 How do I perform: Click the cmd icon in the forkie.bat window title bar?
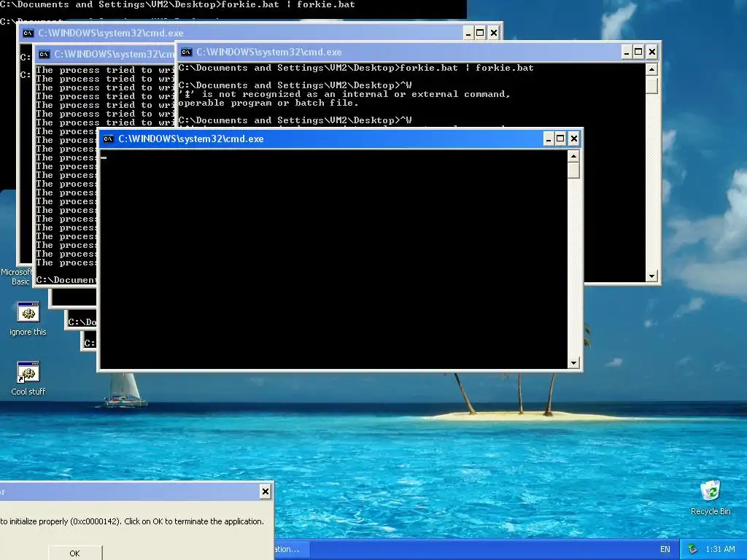(186, 52)
